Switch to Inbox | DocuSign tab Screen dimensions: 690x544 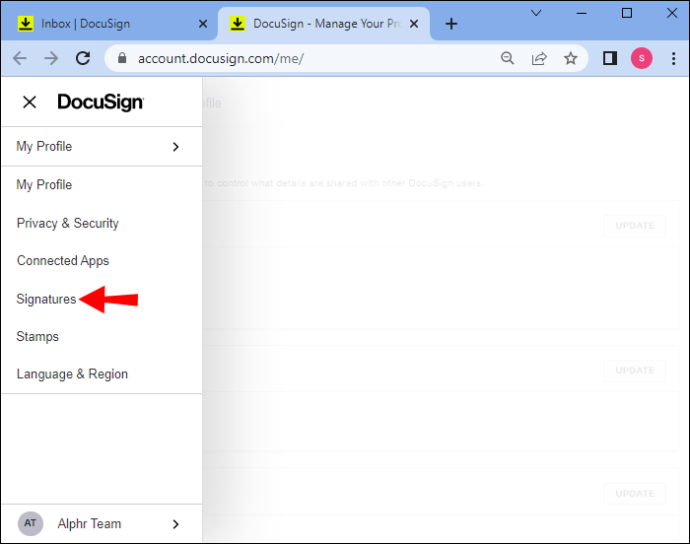(x=110, y=24)
